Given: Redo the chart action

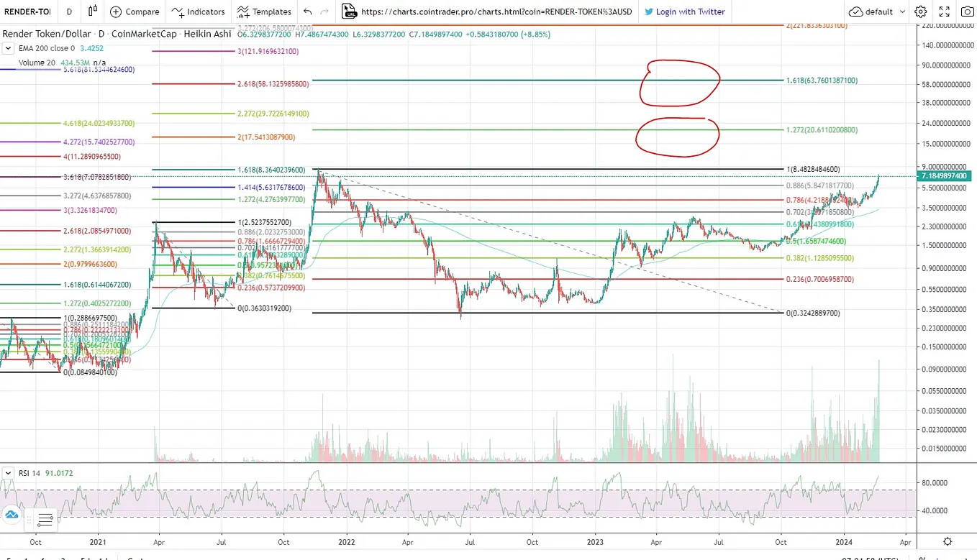Looking at the screenshot, I should tap(324, 12).
